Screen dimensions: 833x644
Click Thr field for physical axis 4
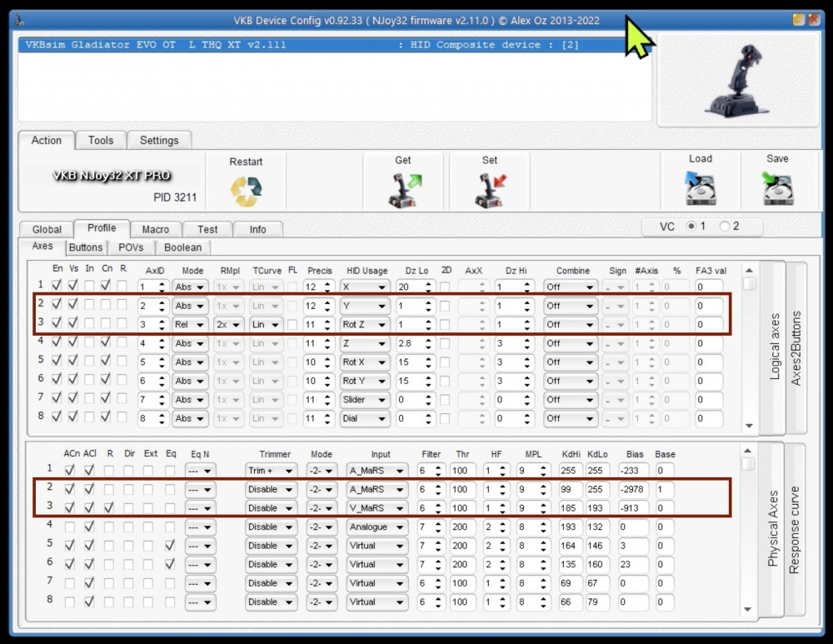click(x=462, y=527)
